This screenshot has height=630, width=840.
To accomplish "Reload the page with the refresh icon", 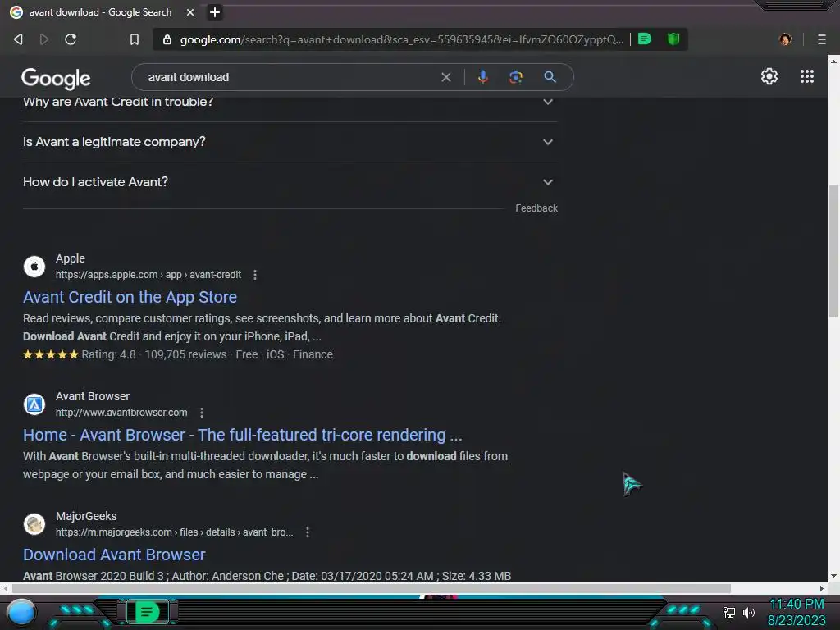I will click(71, 39).
